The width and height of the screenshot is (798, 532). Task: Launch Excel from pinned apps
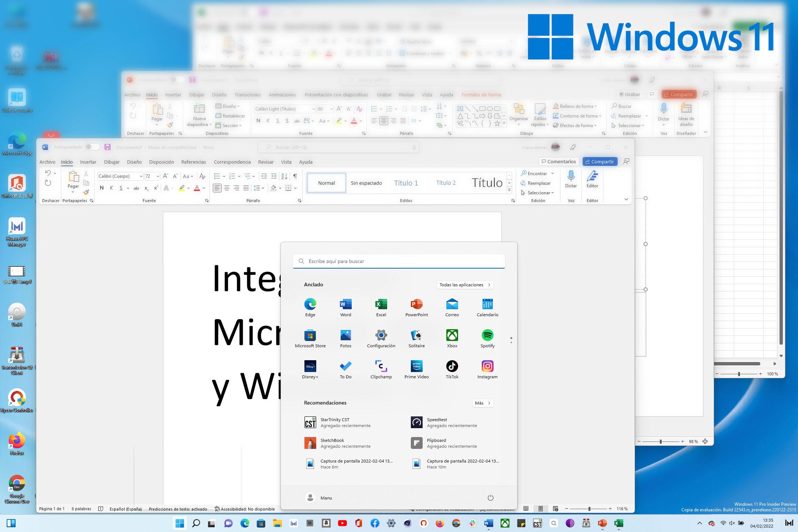point(381,307)
